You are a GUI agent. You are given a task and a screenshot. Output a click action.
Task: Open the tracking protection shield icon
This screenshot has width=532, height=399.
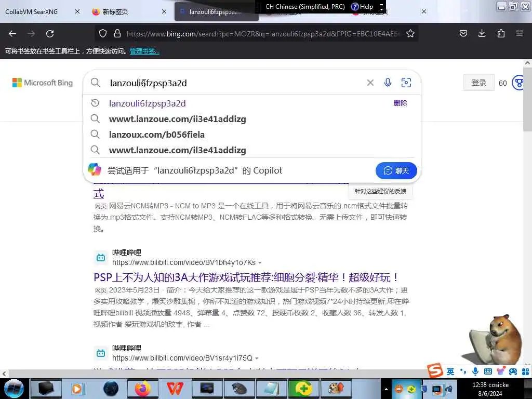(x=103, y=34)
